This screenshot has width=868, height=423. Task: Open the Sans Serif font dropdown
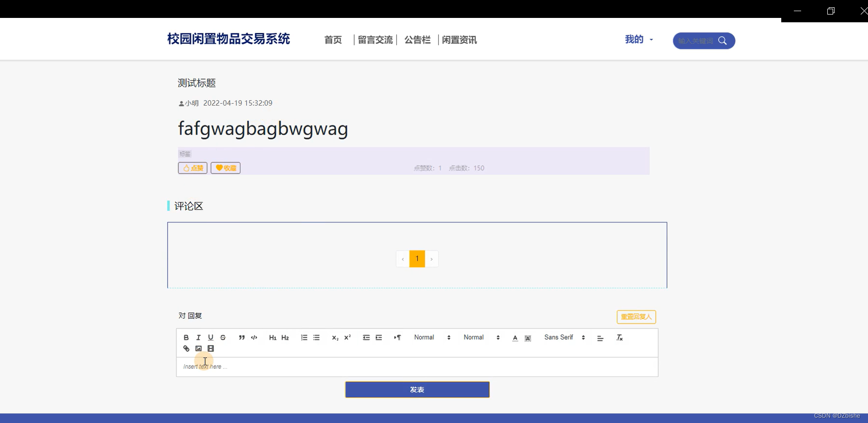click(x=565, y=337)
